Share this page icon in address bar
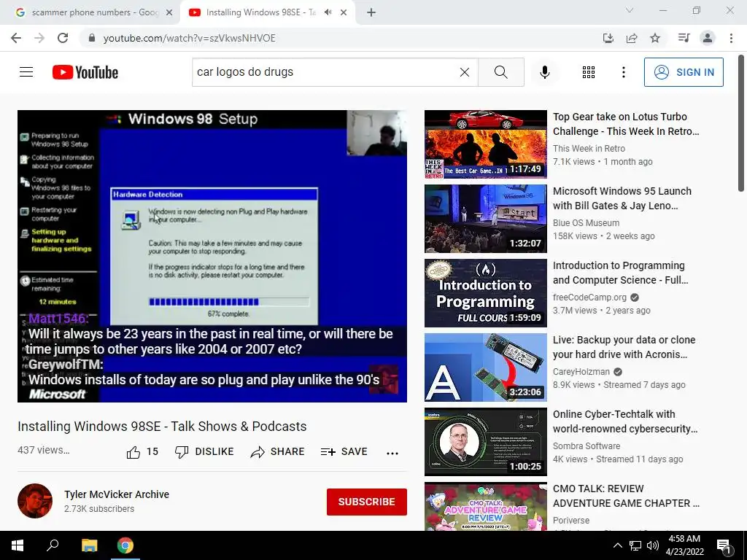Image resolution: width=747 pixels, height=560 pixels. coord(632,38)
